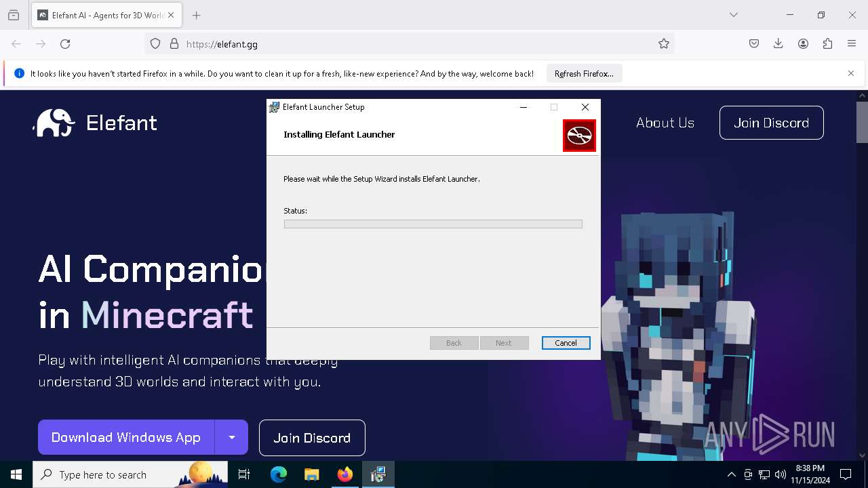
Task: Click the 'Installing Elefant Launcher' heading
Action: (339, 134)
